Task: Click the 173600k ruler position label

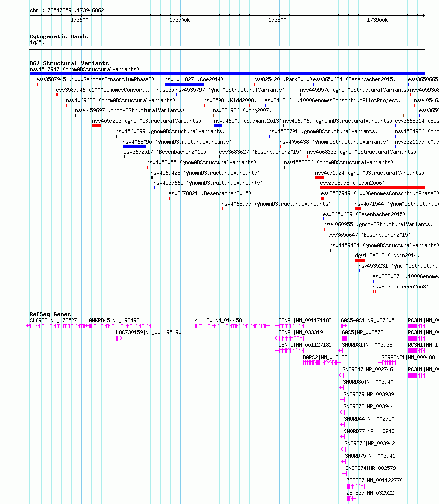Action: pyautogui.click(x=81, y=20)
